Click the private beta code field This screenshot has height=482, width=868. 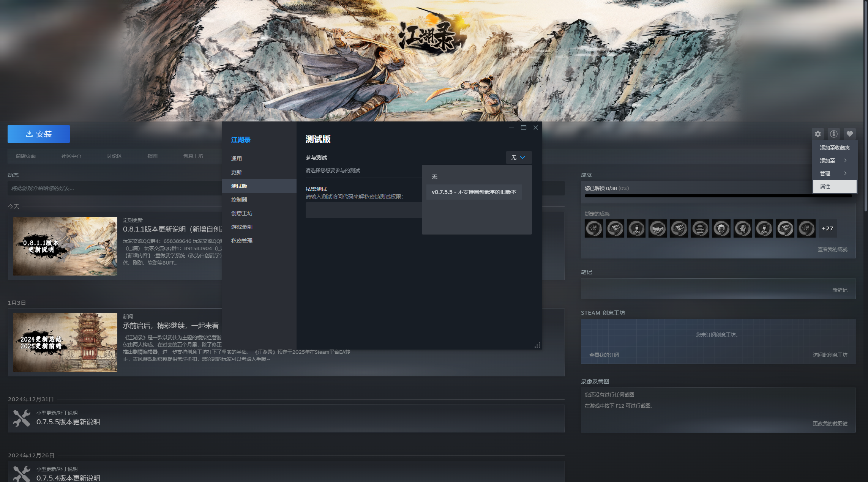(x=363, y=210)
